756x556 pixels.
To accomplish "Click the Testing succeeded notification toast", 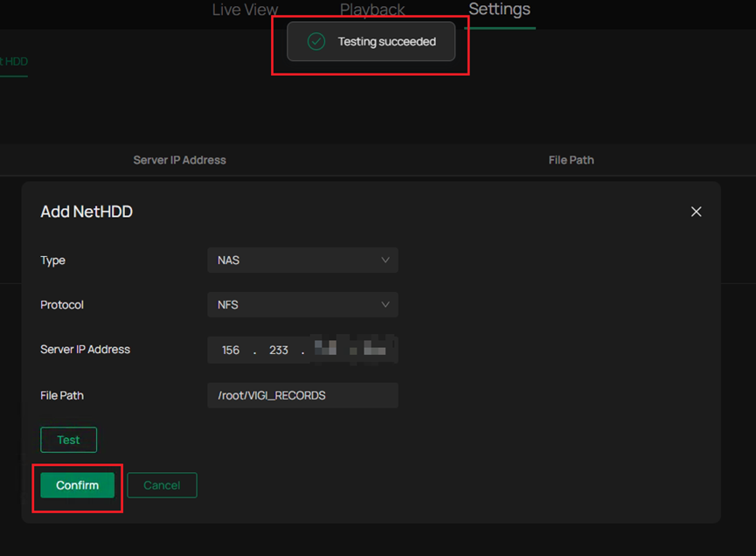I will (x=371, y=41).
